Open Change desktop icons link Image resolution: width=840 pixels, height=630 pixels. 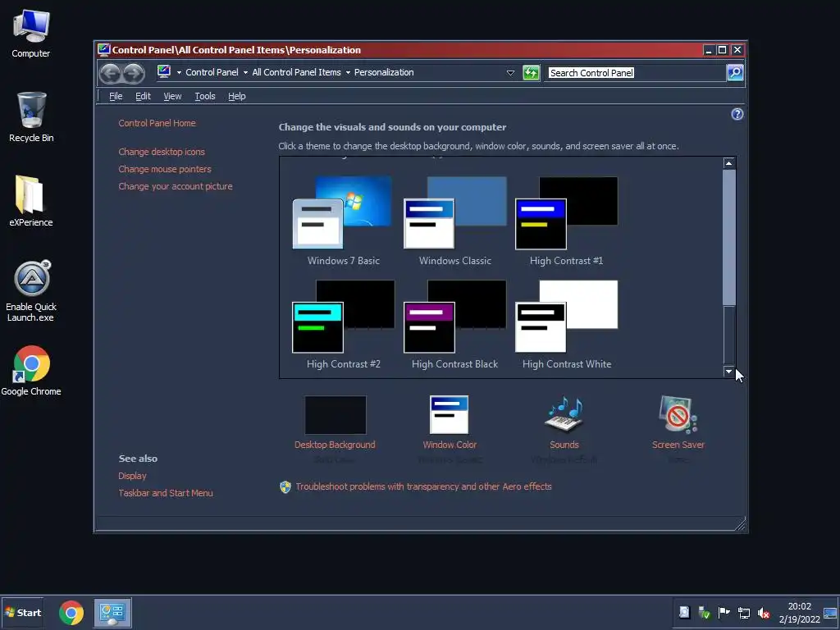click(x=162, y=152)
